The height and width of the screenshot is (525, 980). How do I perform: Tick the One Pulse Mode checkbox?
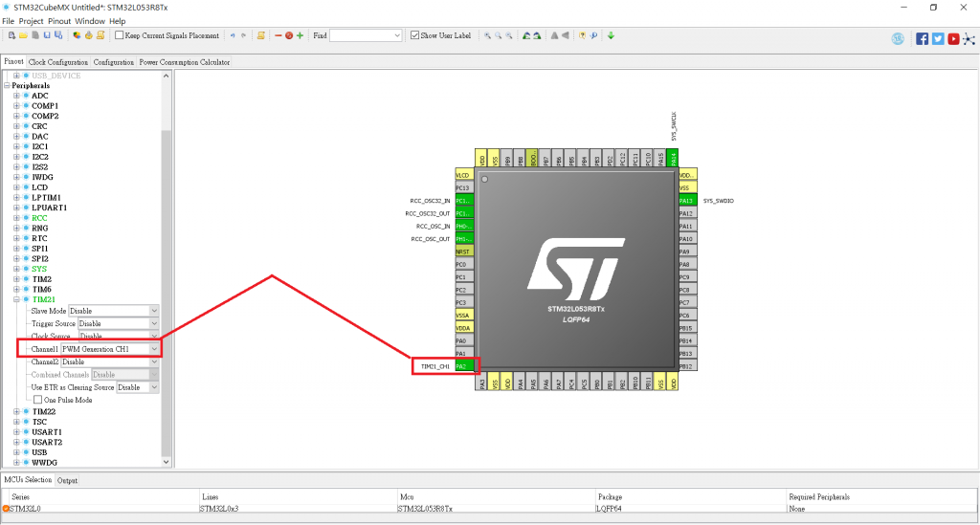tap(38, 400)
